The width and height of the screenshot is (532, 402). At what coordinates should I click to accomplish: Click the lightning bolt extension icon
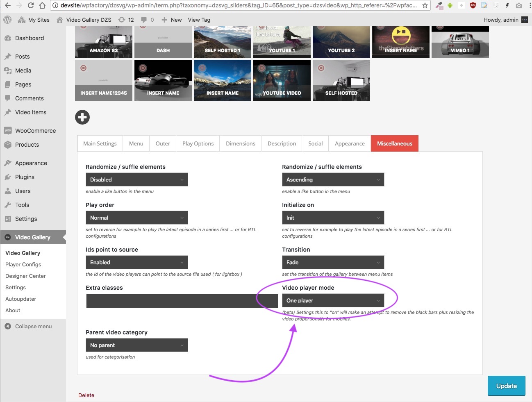point(507,5)
